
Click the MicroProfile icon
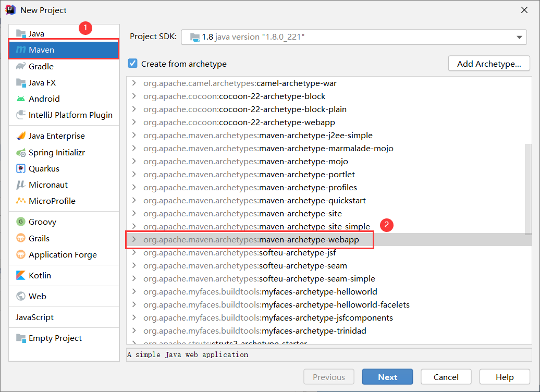pos(21,201)
